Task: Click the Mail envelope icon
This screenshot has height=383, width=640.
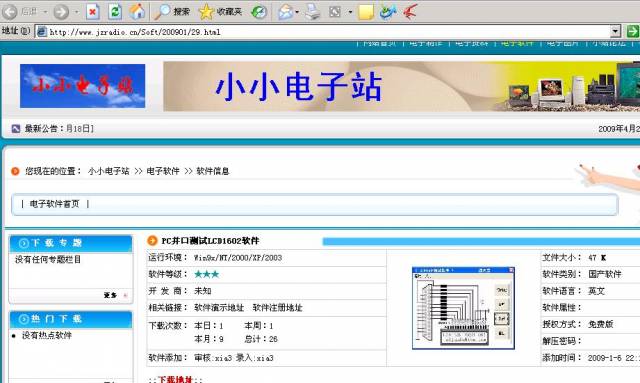Action: pyautogui.click(x=285, y=12)
